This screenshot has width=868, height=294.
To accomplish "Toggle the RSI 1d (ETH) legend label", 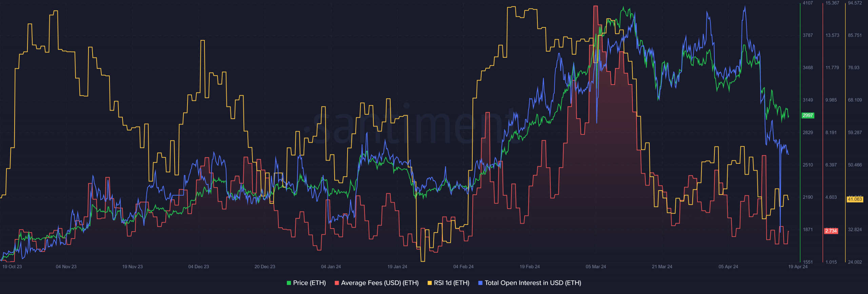I will [x=452, y=283].
